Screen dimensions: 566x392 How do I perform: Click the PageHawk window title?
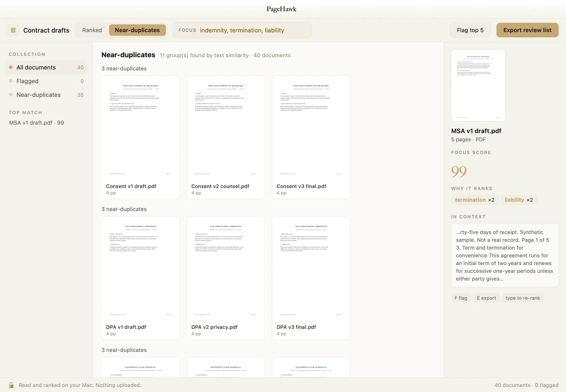click(281, 9)
